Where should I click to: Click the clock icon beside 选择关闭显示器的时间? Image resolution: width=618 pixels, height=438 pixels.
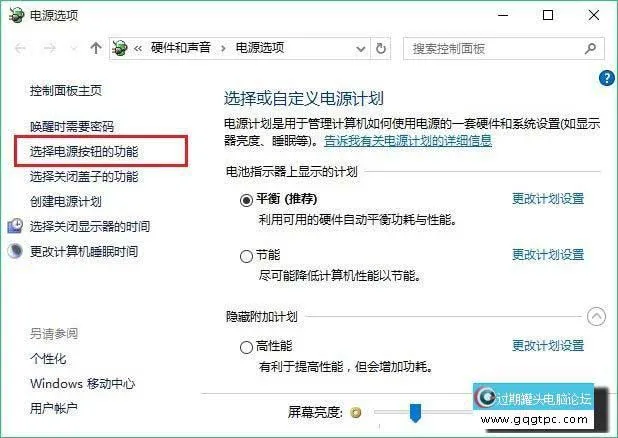pos(15,226)
